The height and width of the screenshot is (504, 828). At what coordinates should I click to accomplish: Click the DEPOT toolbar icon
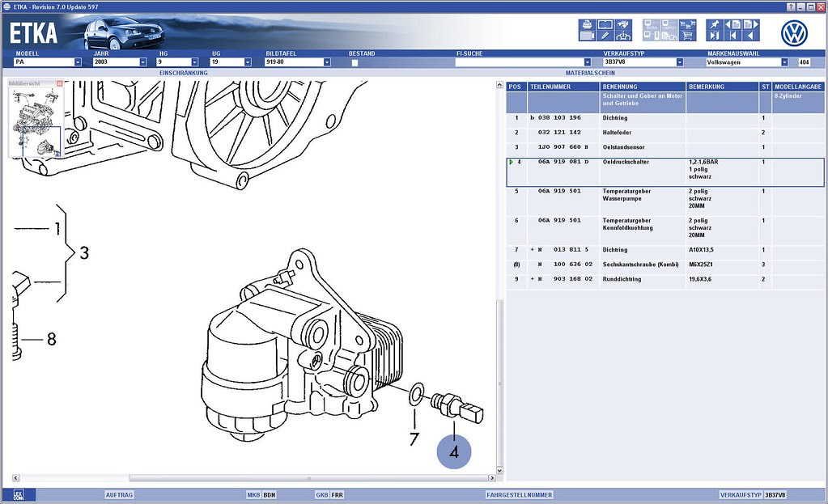669,25
